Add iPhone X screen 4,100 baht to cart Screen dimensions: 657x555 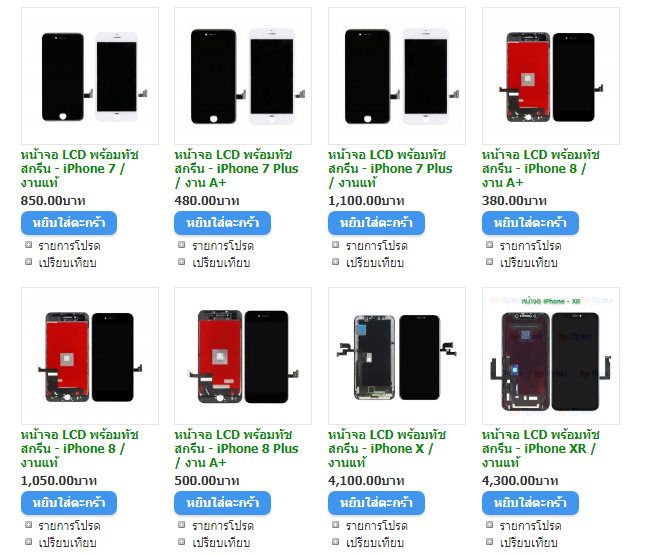[x=376, y=503]
